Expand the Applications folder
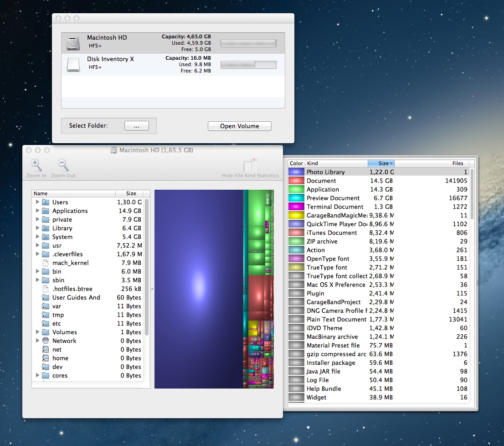 tap(37, 211)
